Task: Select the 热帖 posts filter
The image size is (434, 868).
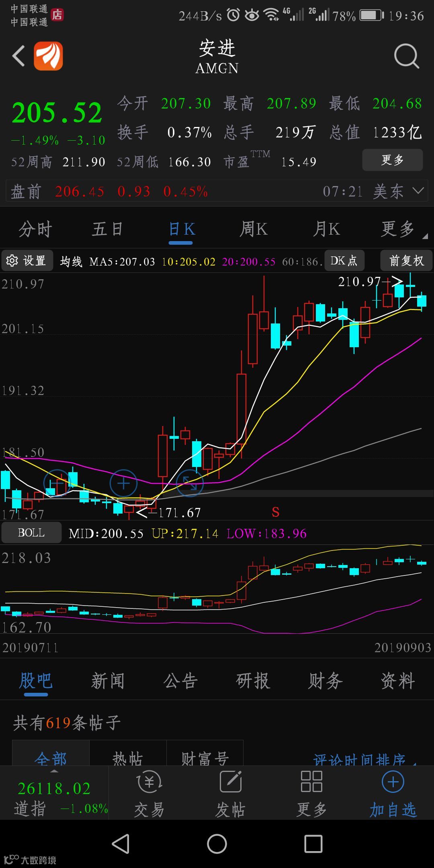Action: (128, 753)
